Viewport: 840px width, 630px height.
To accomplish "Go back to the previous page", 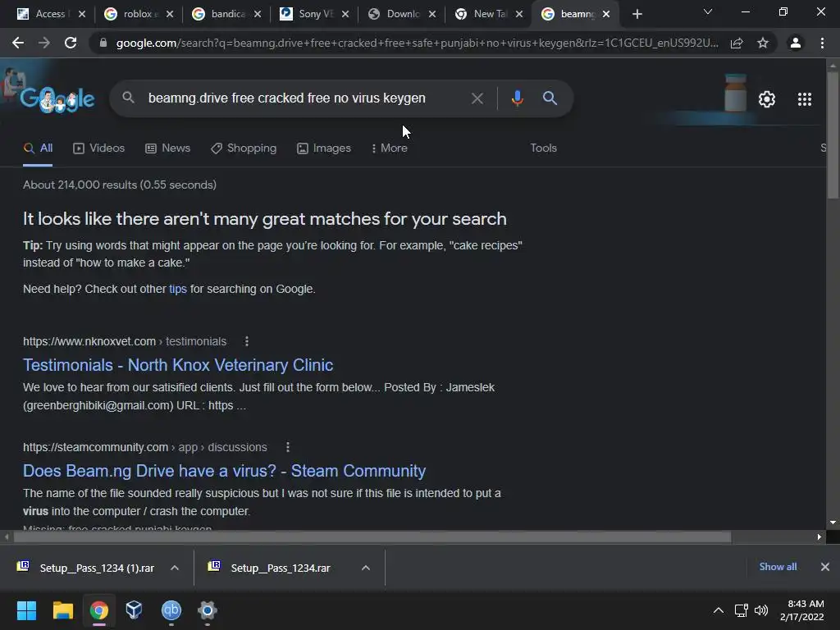I will 18,43.
